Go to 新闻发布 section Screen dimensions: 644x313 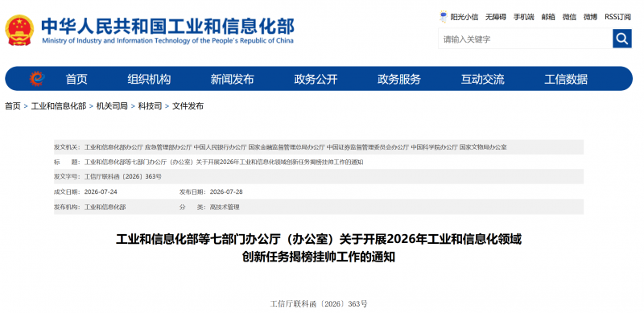pyautogui.click(x=232, y=79)
